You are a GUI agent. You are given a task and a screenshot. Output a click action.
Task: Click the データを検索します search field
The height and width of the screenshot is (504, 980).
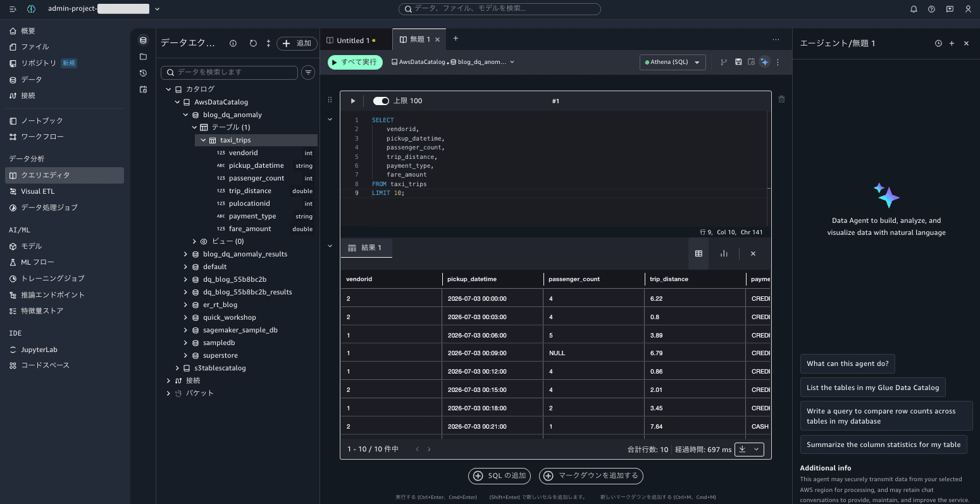point(229,72)
